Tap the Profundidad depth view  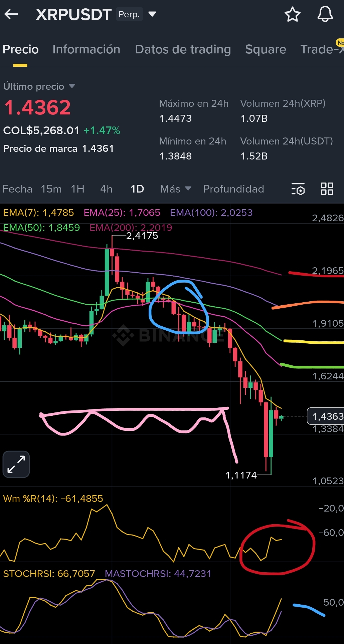pos(233,189)
